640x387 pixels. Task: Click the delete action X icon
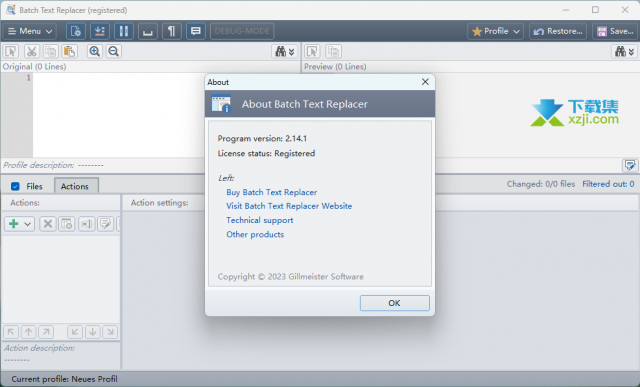coord(48,224)
